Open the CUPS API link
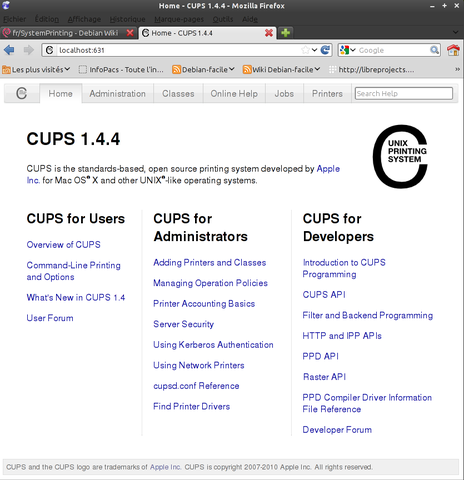464x480 pixels. point(324,295)
